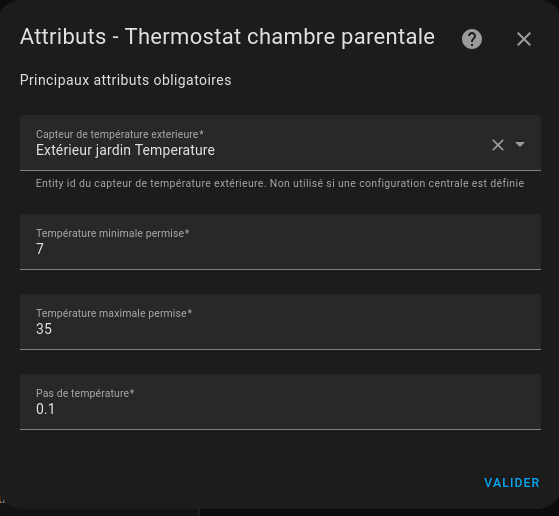The image size is (559, 516).
Task: Click the Entity id helper text
Action: click(280, 183)
